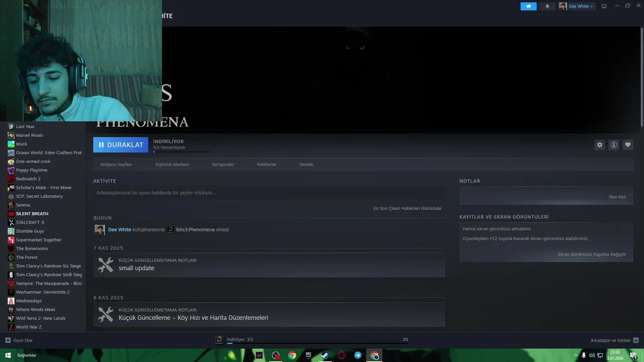Select One-armed cook in library
644x362 pixels.
tap(33, 161)
